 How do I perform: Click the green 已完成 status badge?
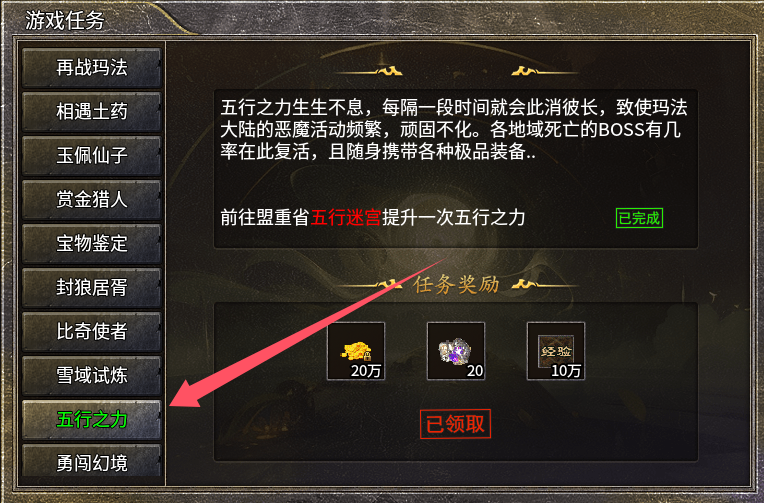[639, 218]
